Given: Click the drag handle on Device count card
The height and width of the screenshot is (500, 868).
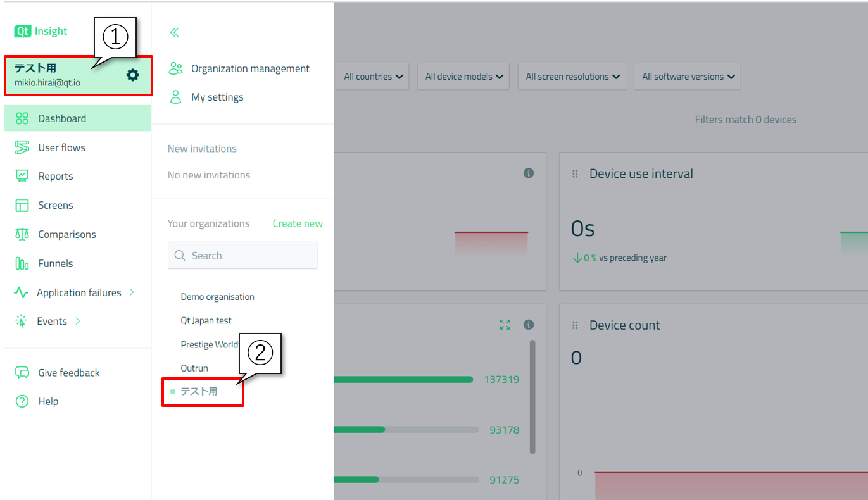Looking at the screenshot, I should click(575, 325).
